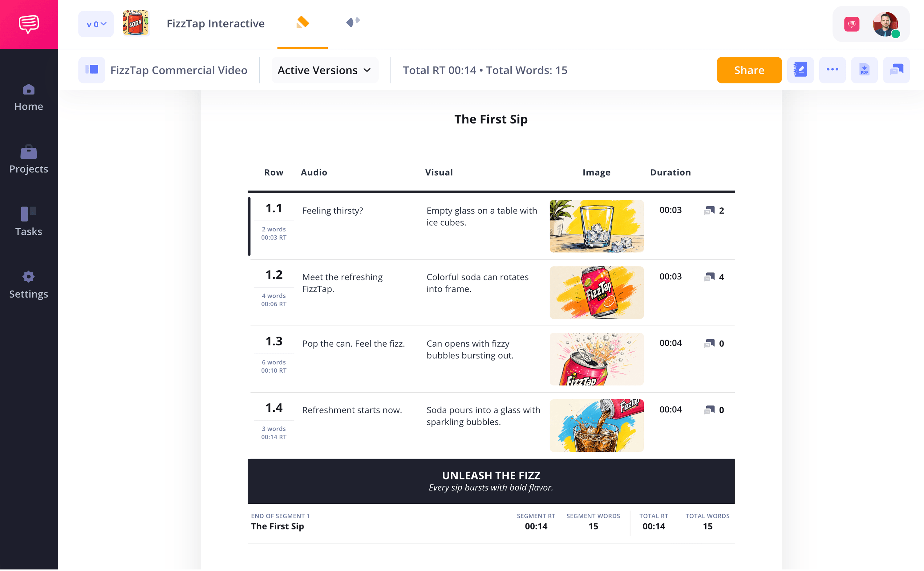Select the empty glass thumbnail image
924x571 pixels.
(x=597, y=226)
